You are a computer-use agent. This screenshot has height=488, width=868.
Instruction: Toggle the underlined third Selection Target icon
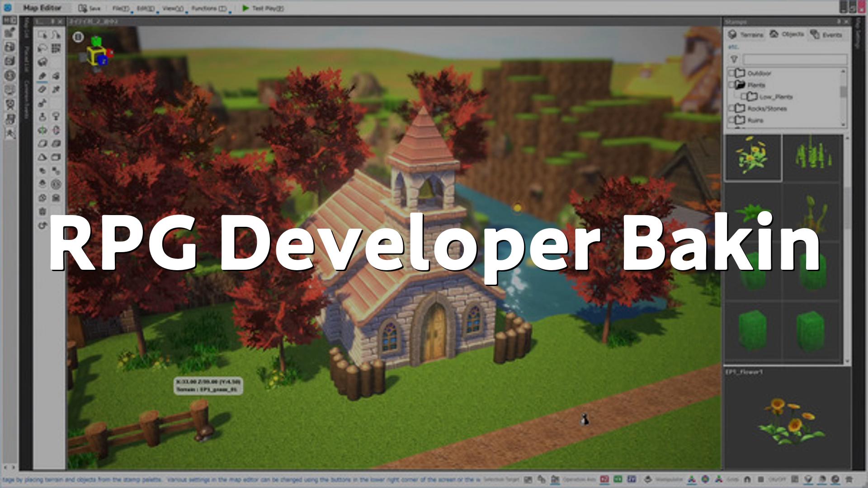(555, 479)
